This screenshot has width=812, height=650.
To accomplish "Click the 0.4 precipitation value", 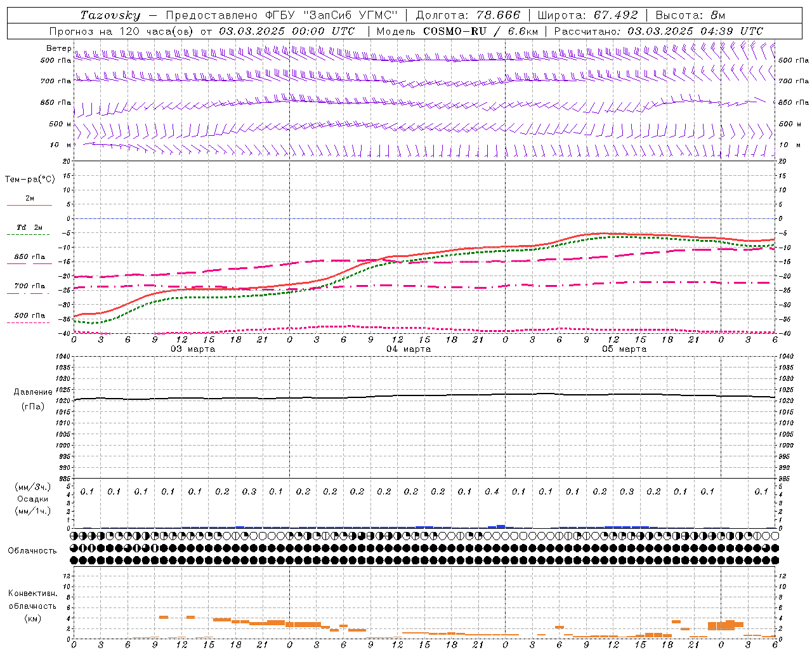I will point(492,491).
